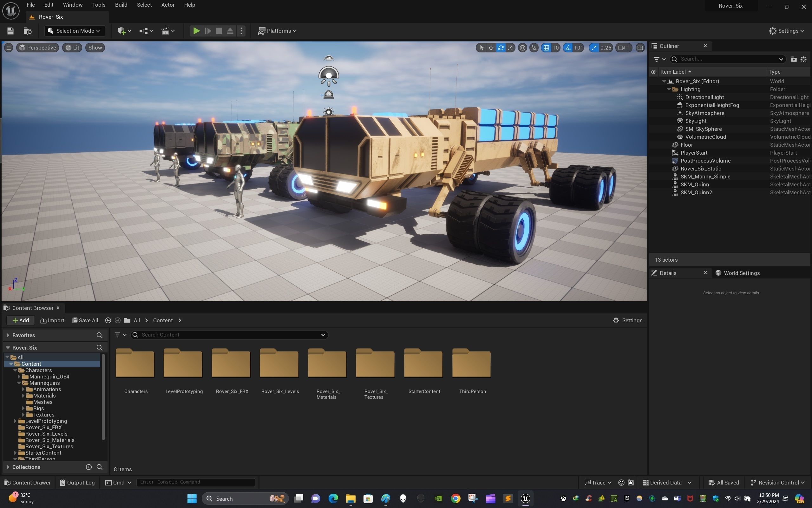The width and height of the screenshot is (812, 508).
Task: Toggle scale snapping icon next to 0.25
Action: pos(594,48)
